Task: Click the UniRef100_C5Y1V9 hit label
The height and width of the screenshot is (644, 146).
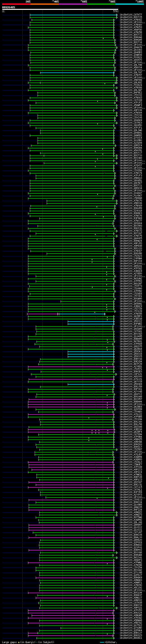Action: (x=131, y=311)
